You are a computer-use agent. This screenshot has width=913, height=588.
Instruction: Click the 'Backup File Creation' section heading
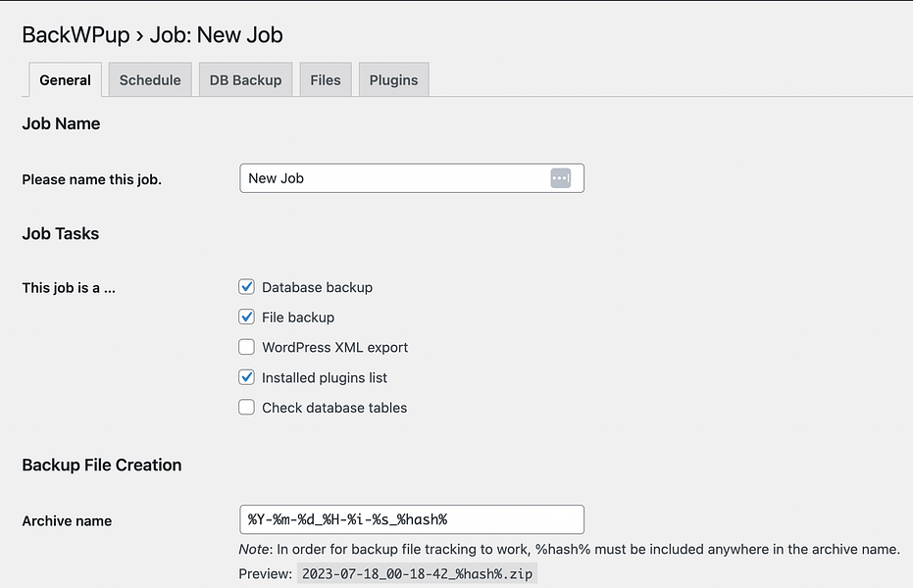coord(102,465)
